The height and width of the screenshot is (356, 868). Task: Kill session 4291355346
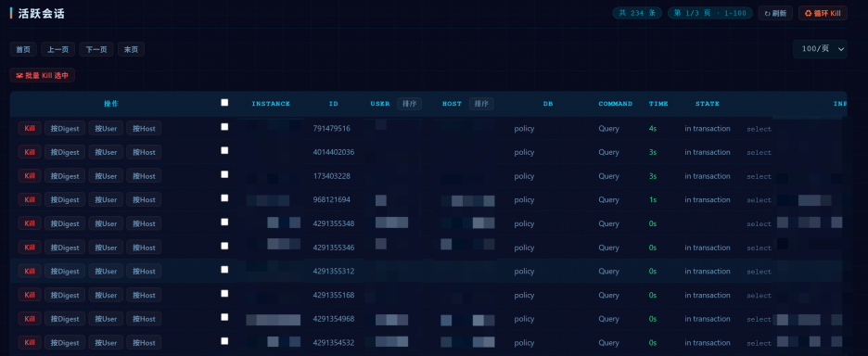coord(30,248)
